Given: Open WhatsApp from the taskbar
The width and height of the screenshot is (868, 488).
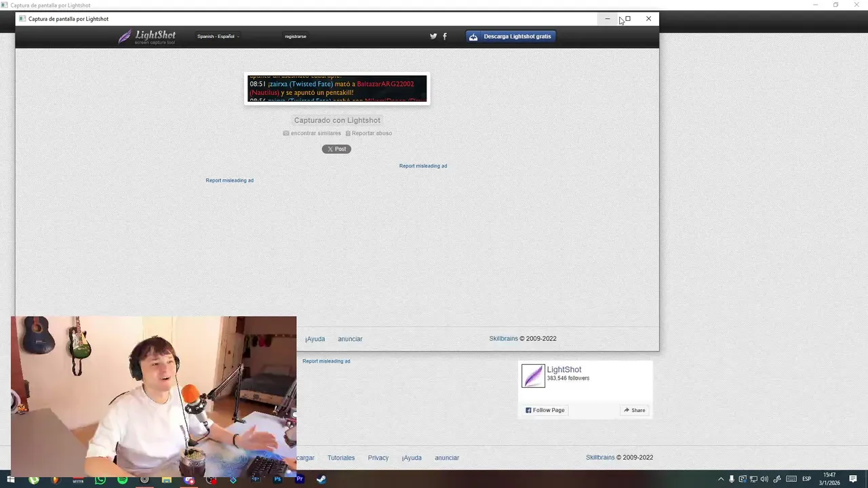Looking at the screenshot, I should coord(100,479).
